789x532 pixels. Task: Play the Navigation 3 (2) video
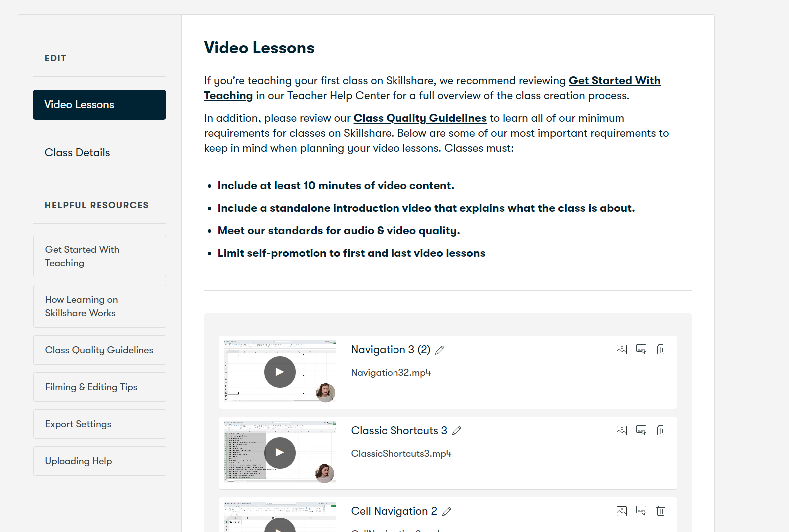(280, 372)
